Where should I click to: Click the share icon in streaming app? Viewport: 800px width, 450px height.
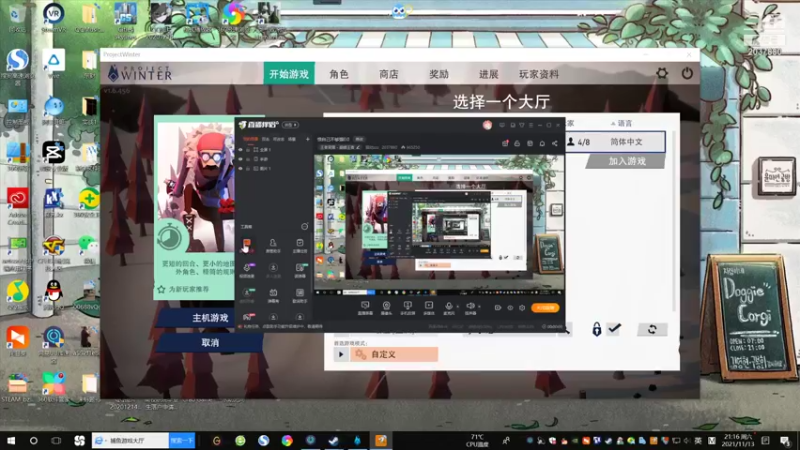coord(555,143)
